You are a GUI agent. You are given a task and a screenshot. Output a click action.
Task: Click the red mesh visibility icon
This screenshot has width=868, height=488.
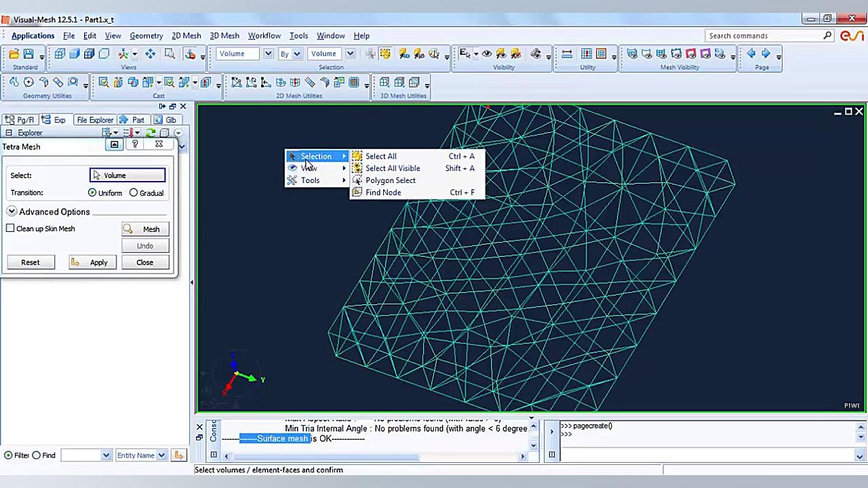coord(690,54)
